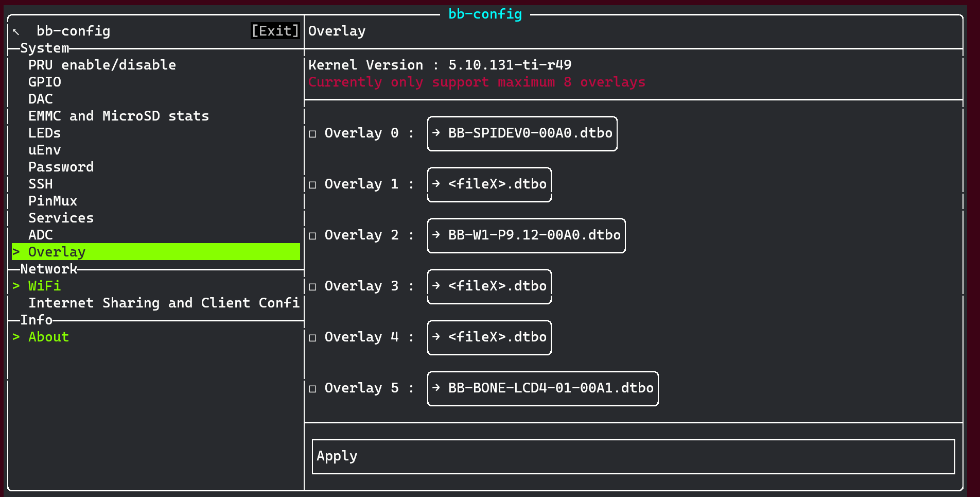Open the Overlay 4 file selector arrow
This screenshot has width=980, height=497.
tap(436, 337)
